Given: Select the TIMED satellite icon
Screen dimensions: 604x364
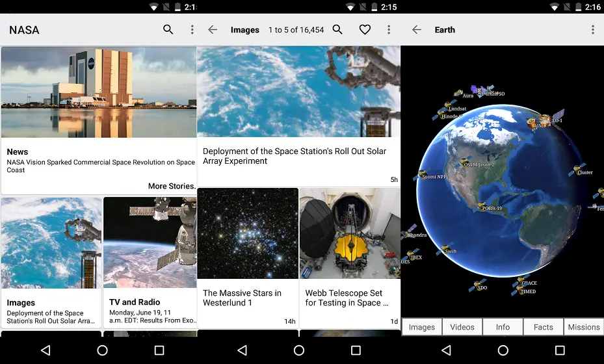Looking at the screenshot, I should (x=519, y=291).
